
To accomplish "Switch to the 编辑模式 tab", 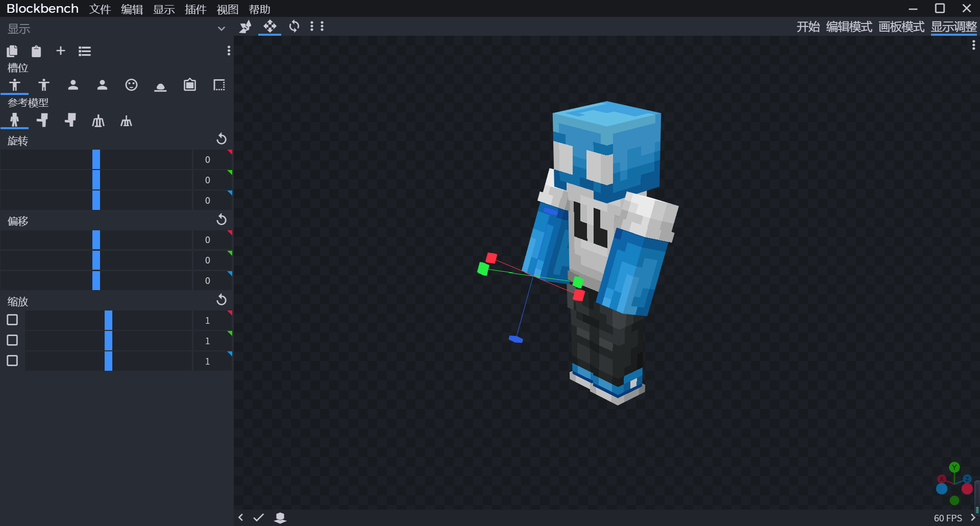I will point(849,27).
